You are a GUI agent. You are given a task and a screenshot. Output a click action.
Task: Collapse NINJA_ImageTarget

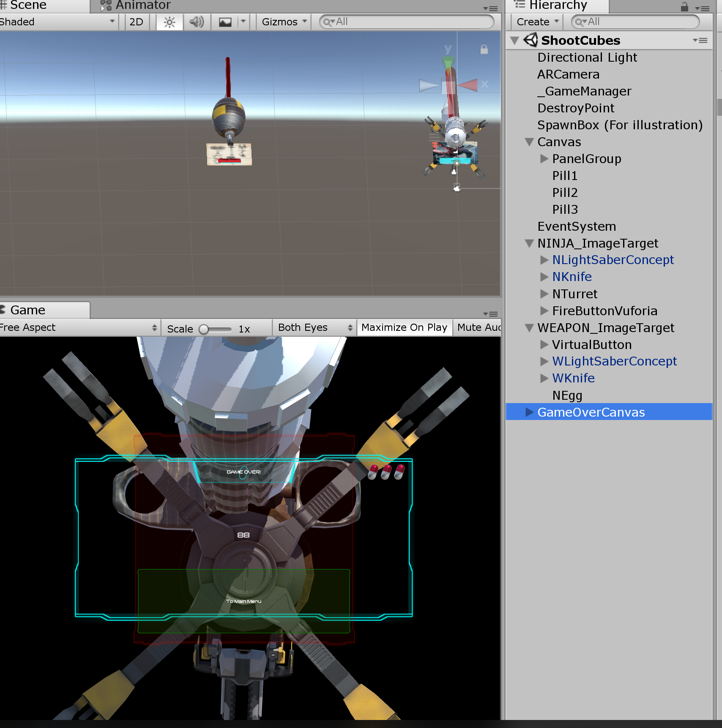click(x=529, y=243)
